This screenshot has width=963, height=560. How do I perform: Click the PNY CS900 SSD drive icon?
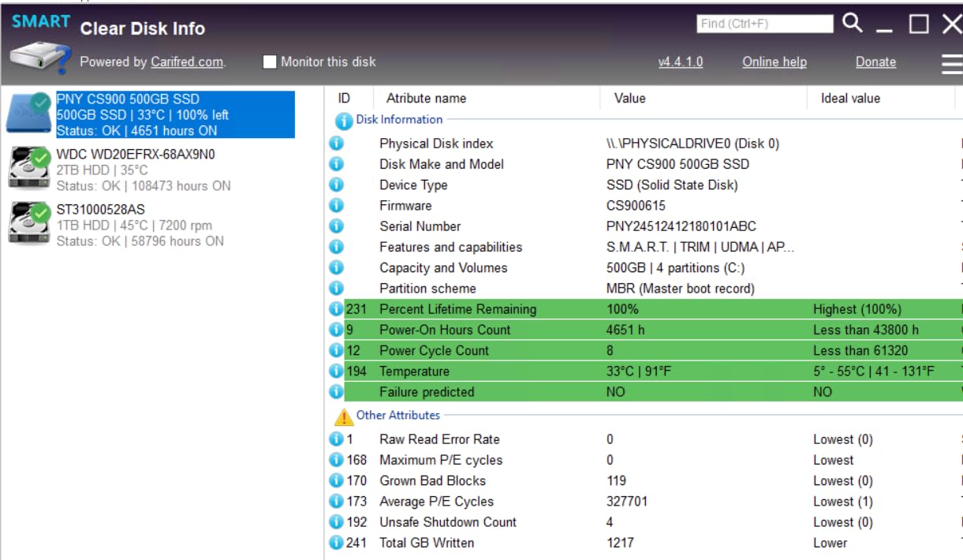tap(30, 113)
